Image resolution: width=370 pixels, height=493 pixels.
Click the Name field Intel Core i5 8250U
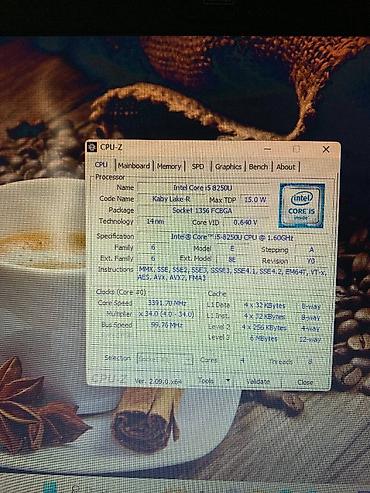[203, 188]
